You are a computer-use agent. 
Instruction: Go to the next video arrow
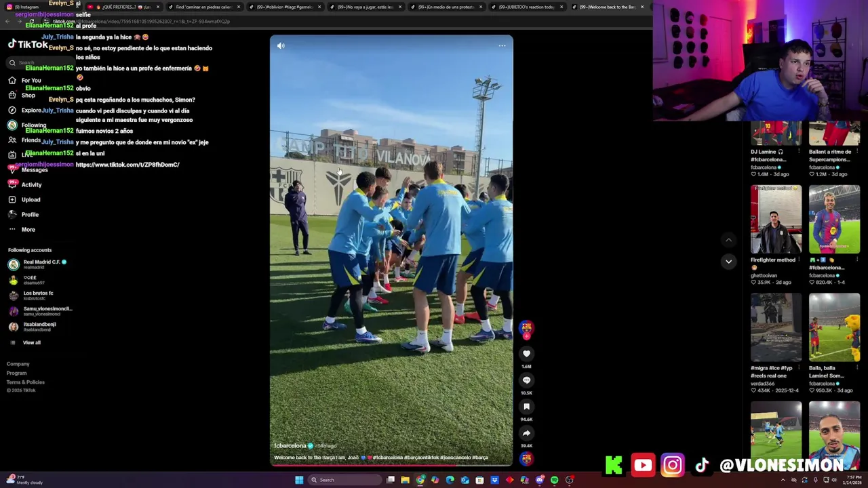point(728,262)
